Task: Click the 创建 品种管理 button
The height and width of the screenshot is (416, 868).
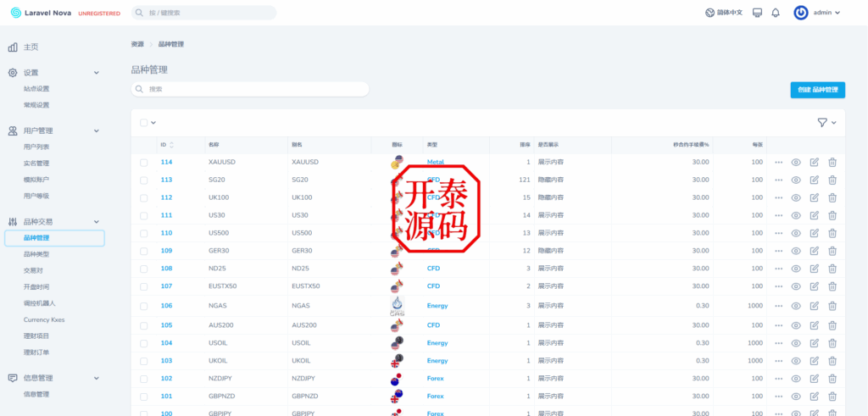Action: click(818, 90)
